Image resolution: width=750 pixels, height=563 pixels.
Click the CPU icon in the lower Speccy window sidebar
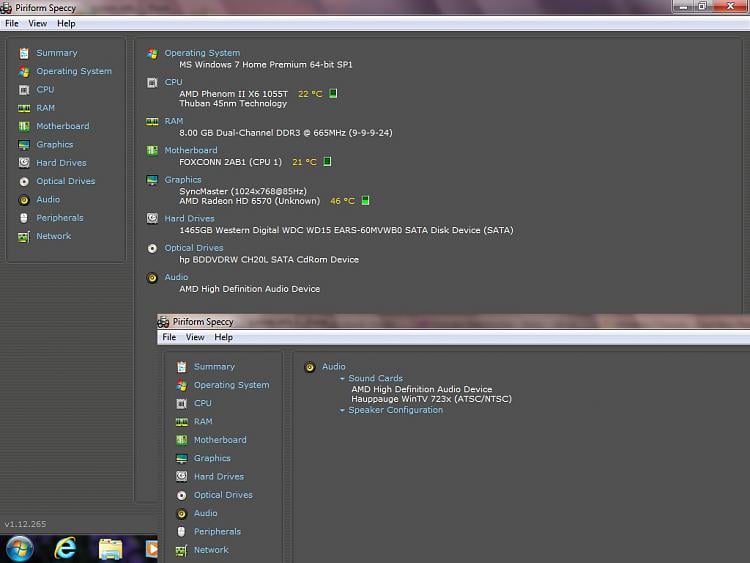[181, 404]
